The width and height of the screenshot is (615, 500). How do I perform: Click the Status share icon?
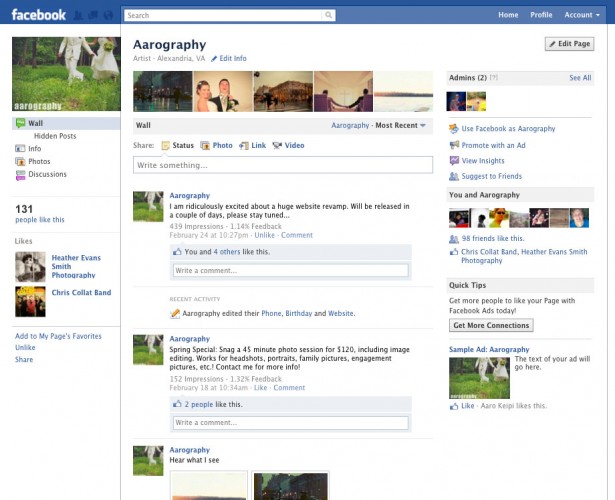click(x=166, y=145)
